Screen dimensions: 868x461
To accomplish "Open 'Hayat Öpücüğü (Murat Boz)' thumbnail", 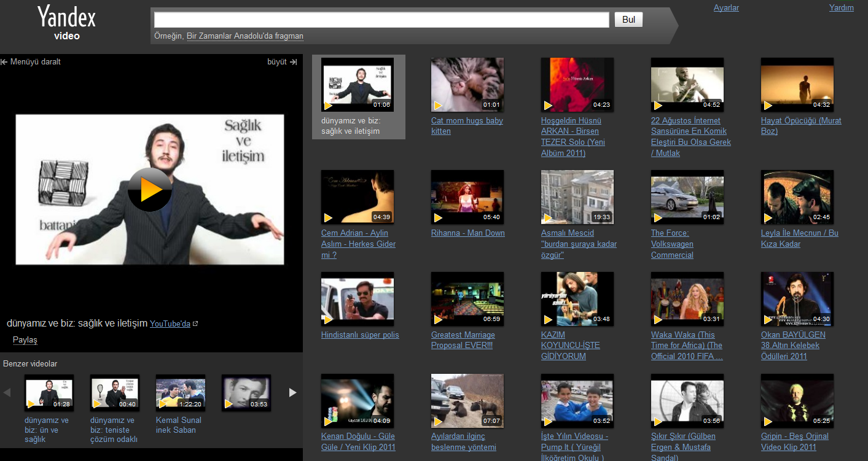I will click(x=797, y=85).
